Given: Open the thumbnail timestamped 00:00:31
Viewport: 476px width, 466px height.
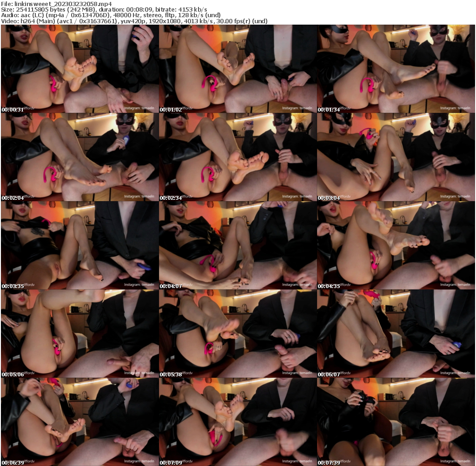Looking at the screenshot, I should 79,70.
